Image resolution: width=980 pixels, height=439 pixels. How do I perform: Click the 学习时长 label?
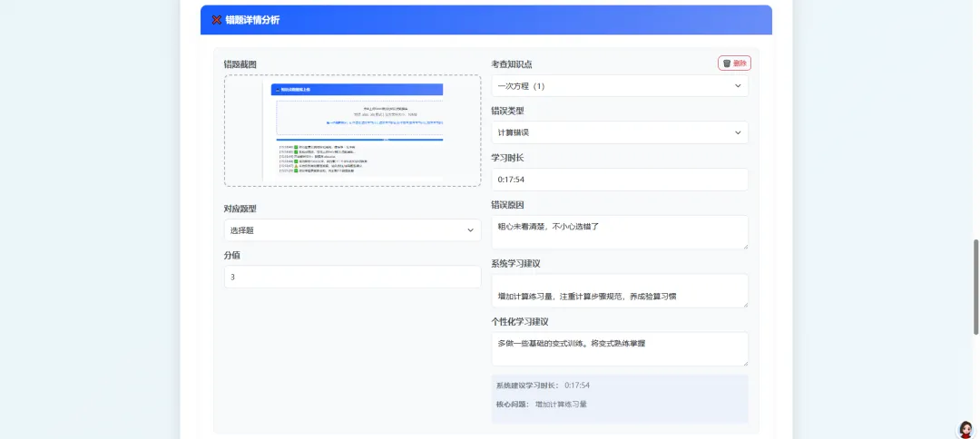click(x=507, y=157)
